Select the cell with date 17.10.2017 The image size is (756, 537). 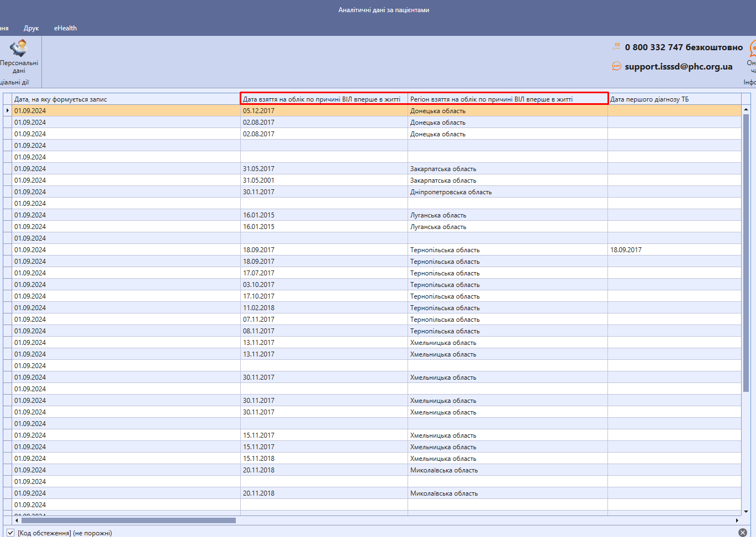[324, 296]
